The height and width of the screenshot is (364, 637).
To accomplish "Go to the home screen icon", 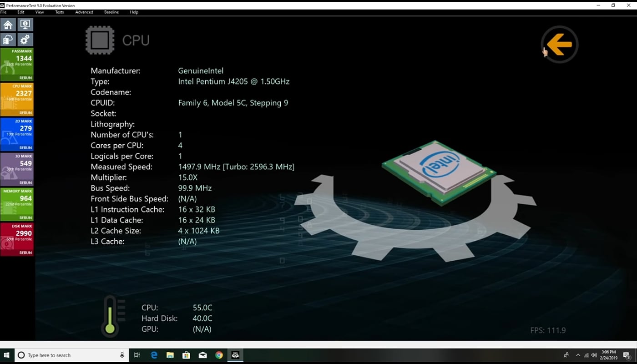I will [8, 25].
